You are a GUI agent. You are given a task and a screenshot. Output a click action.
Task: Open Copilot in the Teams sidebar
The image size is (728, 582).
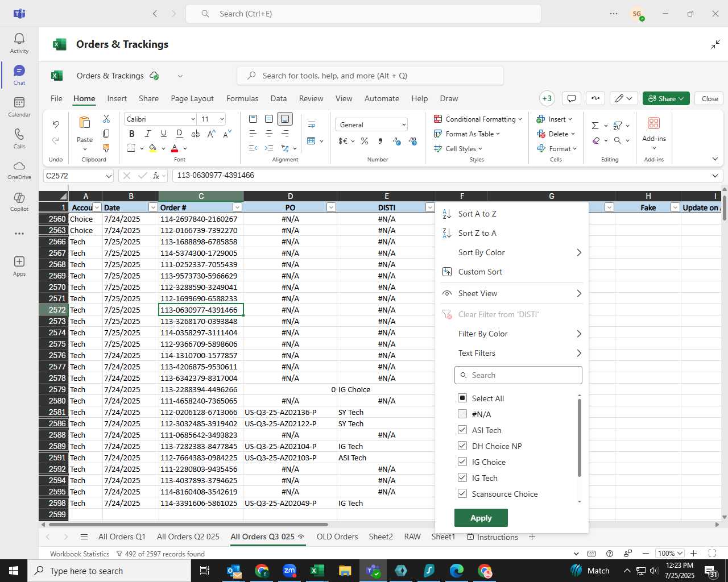point(19,197)
